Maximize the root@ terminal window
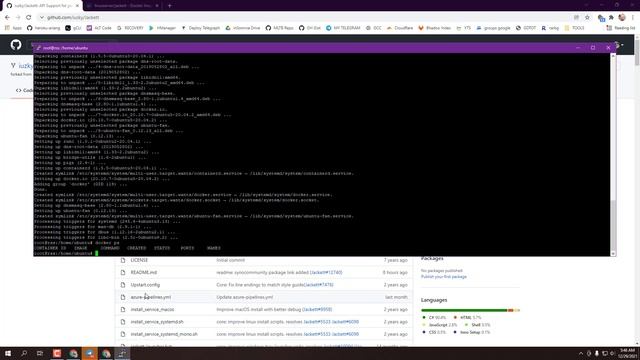This screenshot has width=640, height=360. (x=593, y=48)
